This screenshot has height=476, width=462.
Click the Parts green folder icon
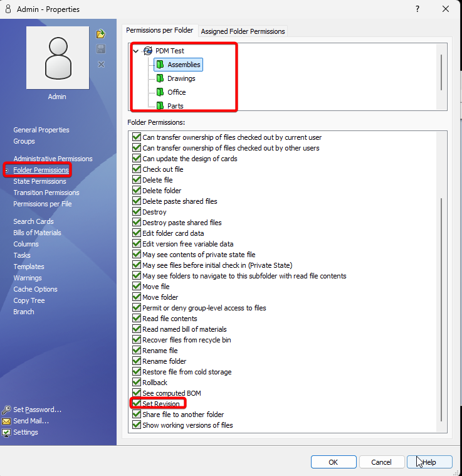pyautogui.click(x=160, y=105)
